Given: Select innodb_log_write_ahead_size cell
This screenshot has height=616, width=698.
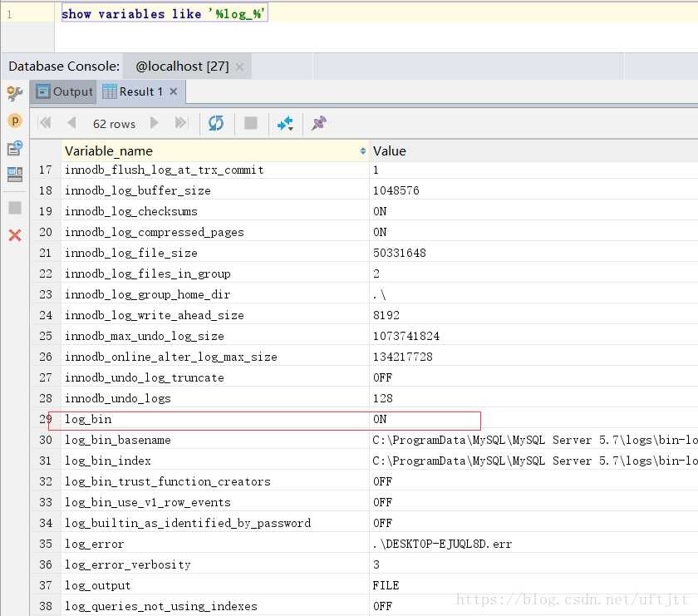Looking at the screenshot, I should tap(215, 315).
